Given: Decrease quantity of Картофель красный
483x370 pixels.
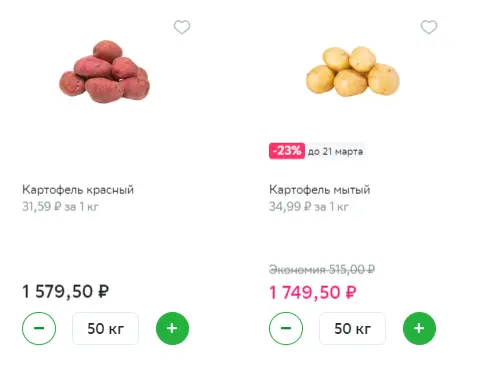Looking at the screenshot, I should click(x=39, y=328).
